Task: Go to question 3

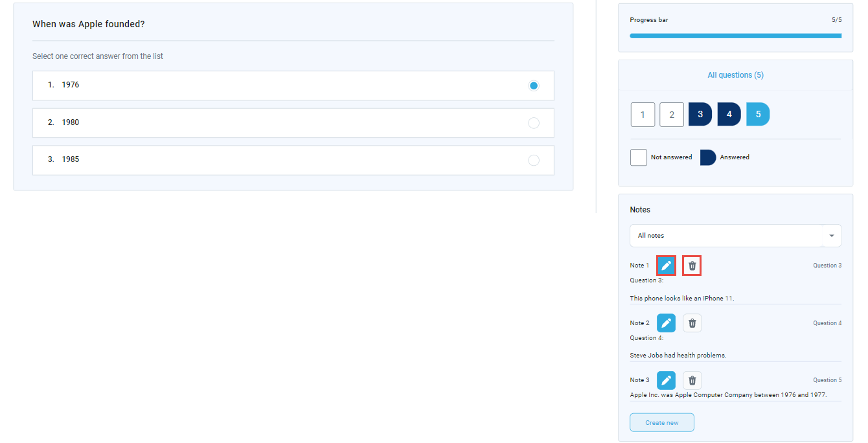Action: tap(700, 114)
